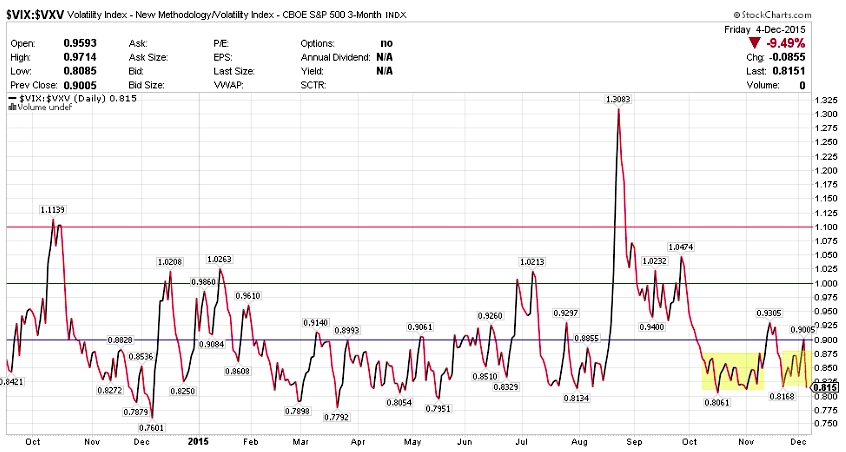Click the 0.8168 low label

[x=781, y=396]
